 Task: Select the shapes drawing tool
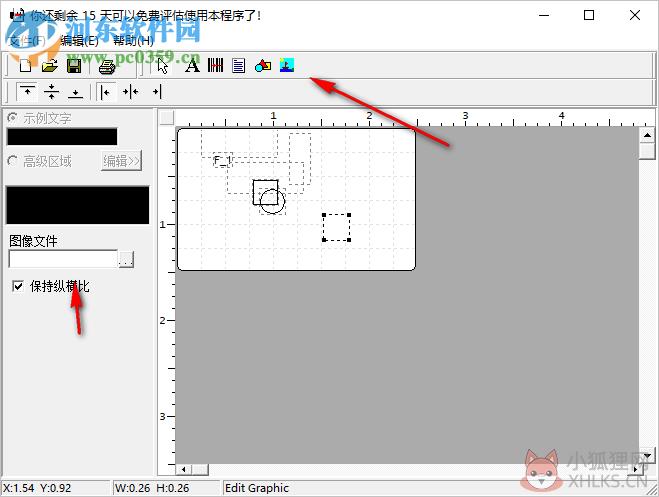263,66
